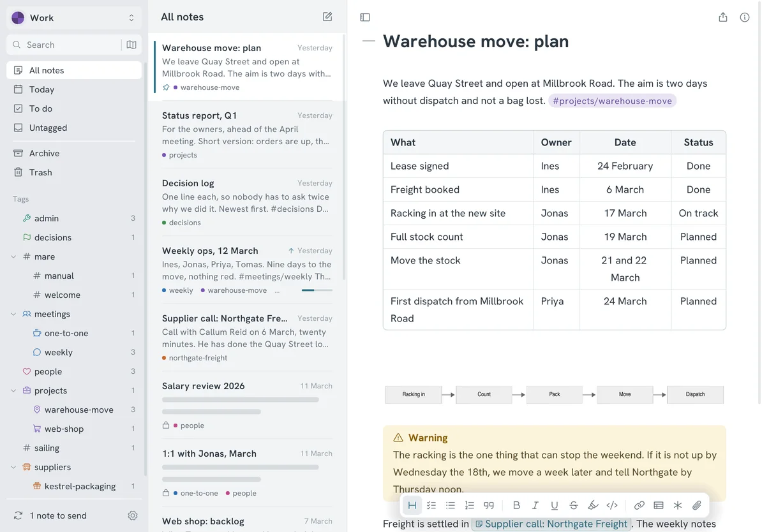762x532 pixels.
Task: Show more tags on Weekly ops note
Action: pyautogui.click(x=277, y=290)
